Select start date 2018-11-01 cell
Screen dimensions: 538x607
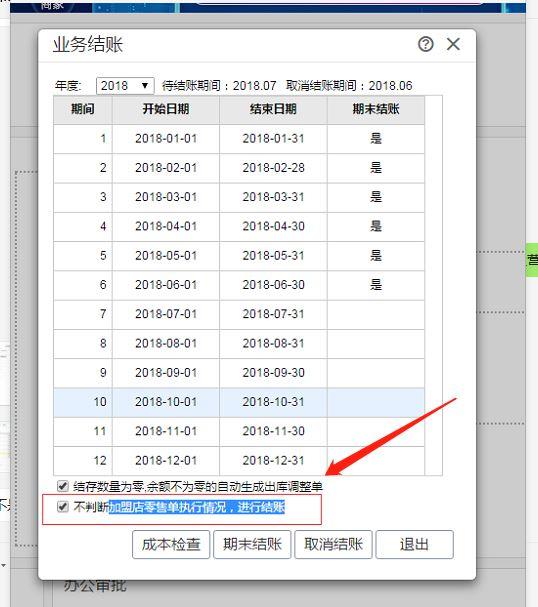tap(166, 431)
